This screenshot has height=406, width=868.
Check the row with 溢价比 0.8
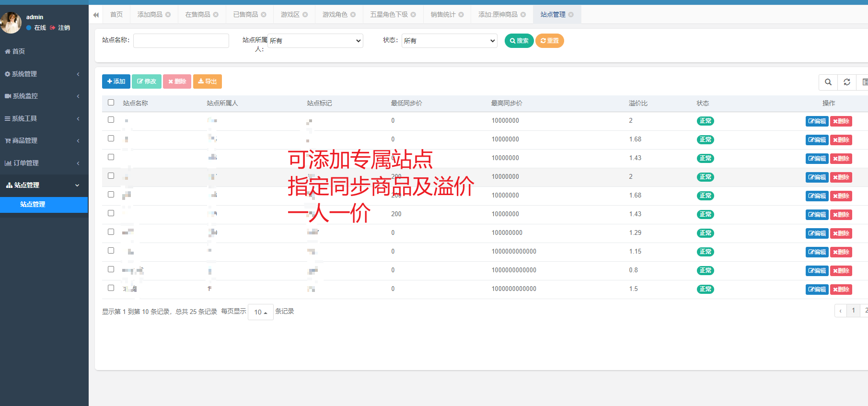click(x=111, y=269)
